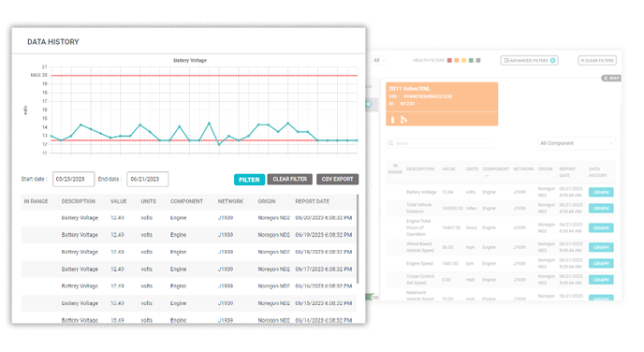Click CLEAR FILTERS in background window
The image size is (644, 352).
pos(597,60)
